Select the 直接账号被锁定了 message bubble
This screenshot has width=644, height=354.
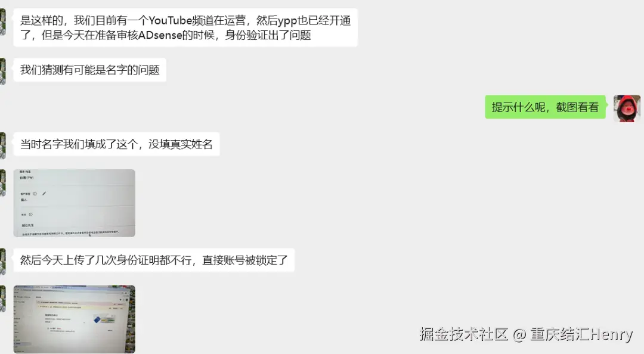(x=154, y=260)
